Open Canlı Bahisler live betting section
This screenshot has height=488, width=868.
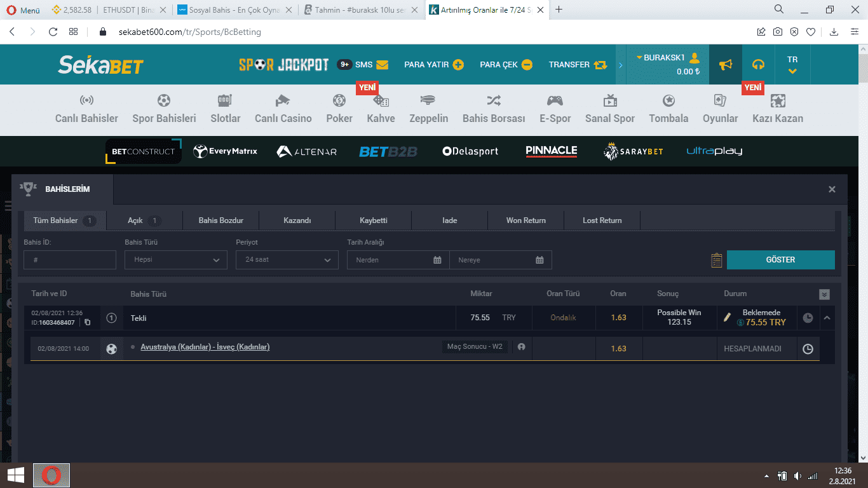point(86,109)
